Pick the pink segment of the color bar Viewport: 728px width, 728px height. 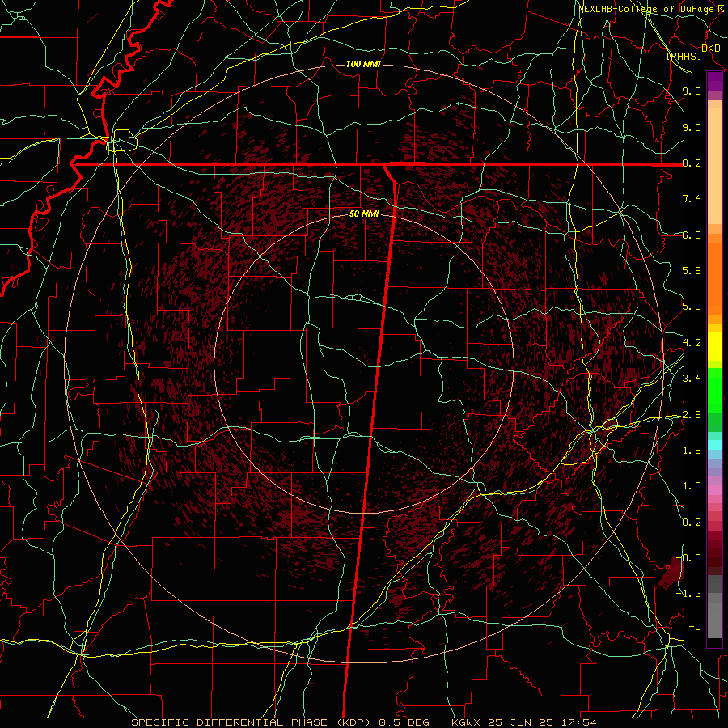click(x=714, y=489)
